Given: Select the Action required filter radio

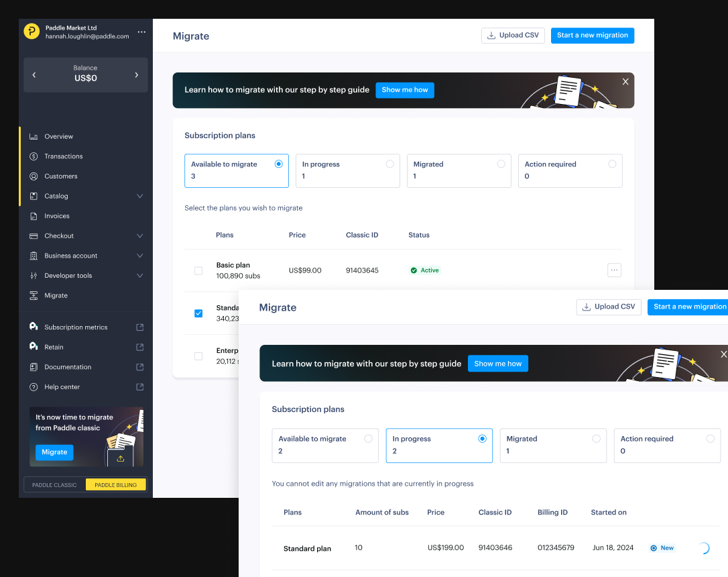Looking at the screenshot, I should 612,164.
